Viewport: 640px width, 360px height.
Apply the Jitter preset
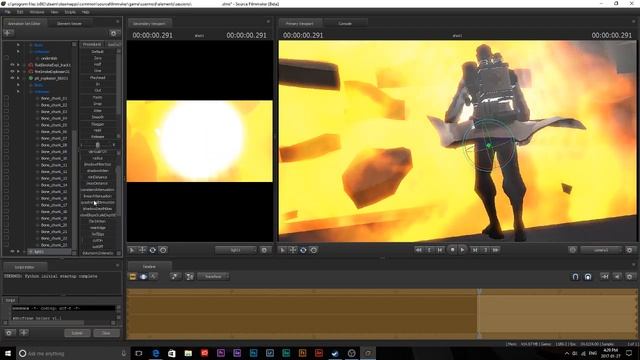(98, 111)
